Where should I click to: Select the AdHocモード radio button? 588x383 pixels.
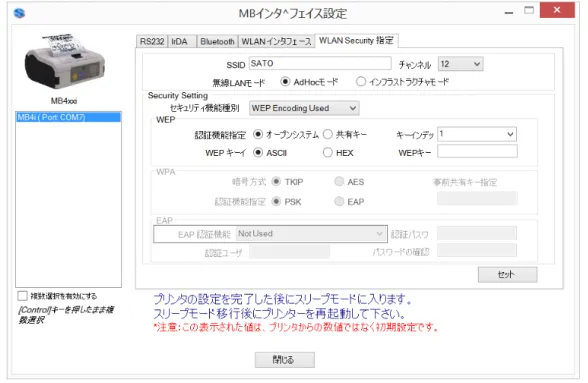285,81
